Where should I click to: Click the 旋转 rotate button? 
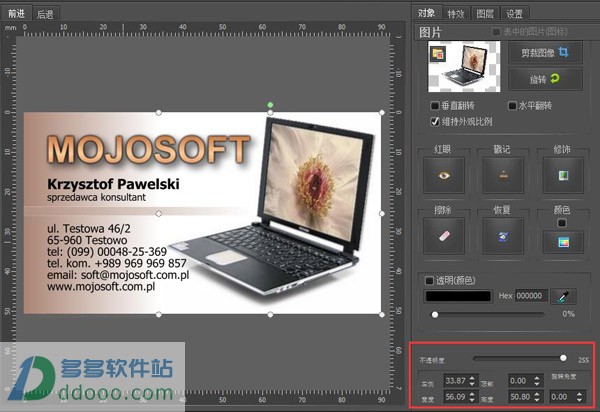[x=545, y=79]
